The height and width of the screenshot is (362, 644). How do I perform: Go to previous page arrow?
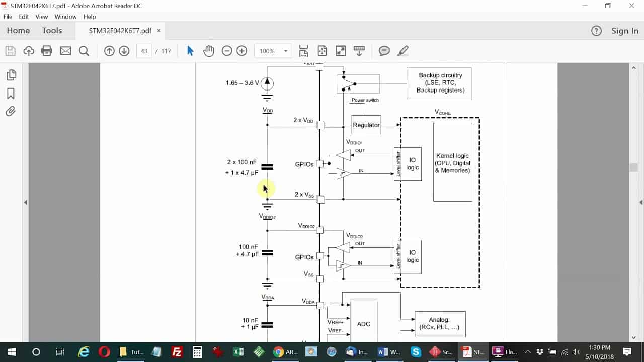pos(109,51)
